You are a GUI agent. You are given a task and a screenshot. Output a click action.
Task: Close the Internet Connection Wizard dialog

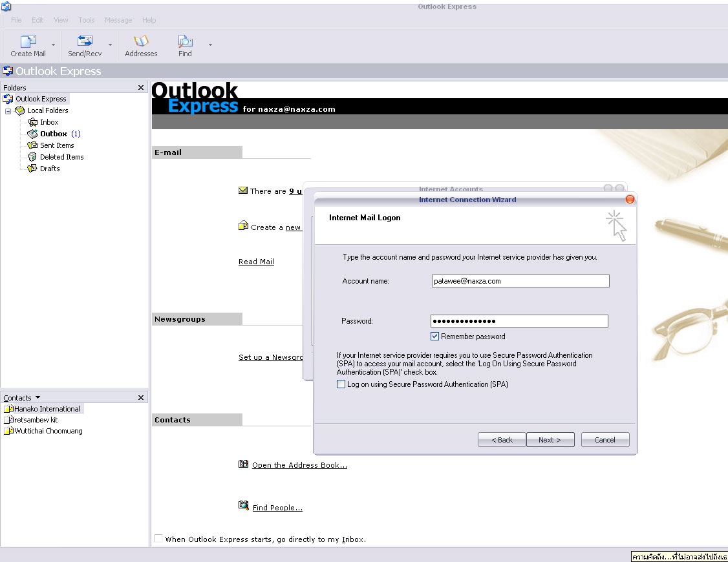coord(630,200)
